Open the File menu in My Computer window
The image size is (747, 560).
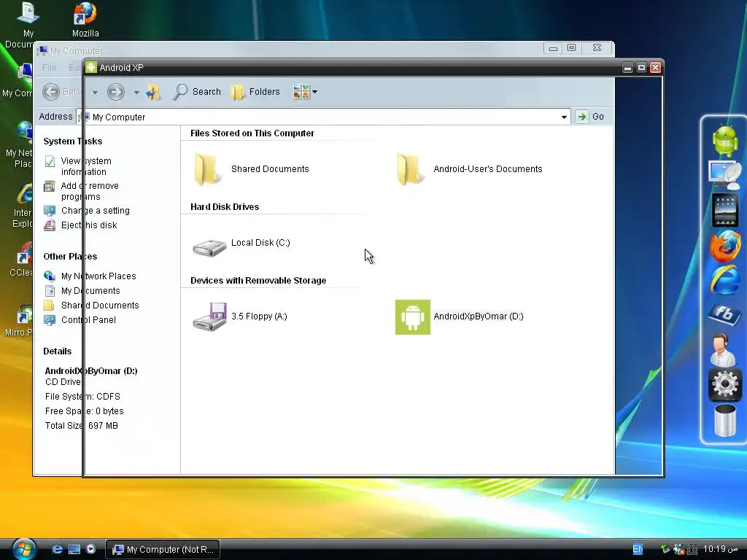[49, 68]
